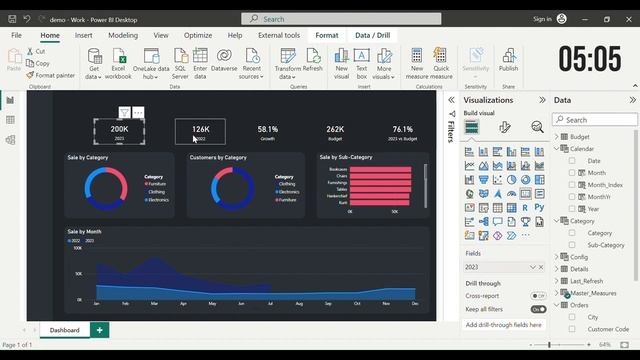Switch to Table view in left sidebar
This screenshot has width=640, height=360.
point(10,120)
